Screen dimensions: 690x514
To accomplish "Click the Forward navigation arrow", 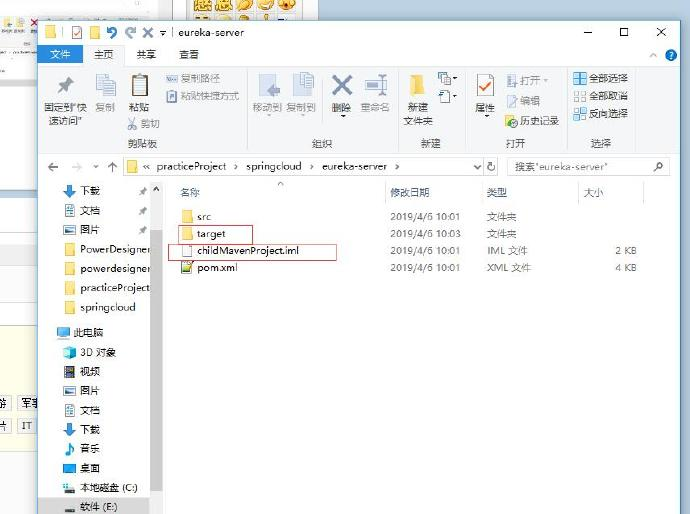I will pos(77,167).
